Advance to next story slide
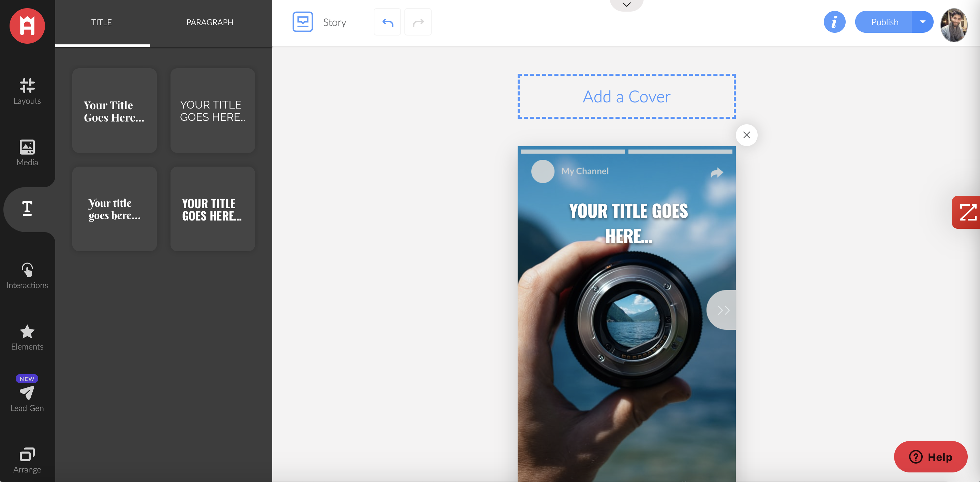The height and width of the screenshot is (482, 980). 723,310
